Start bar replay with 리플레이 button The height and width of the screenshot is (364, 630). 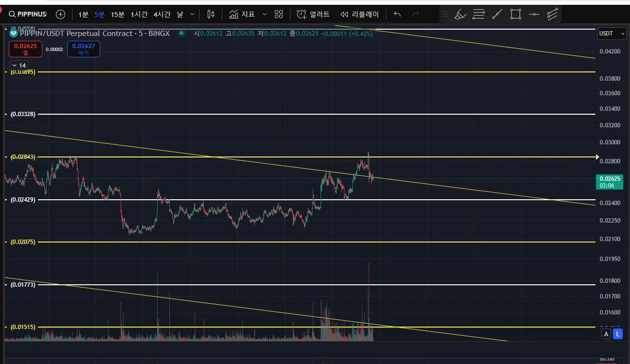[x=360, y=14]
